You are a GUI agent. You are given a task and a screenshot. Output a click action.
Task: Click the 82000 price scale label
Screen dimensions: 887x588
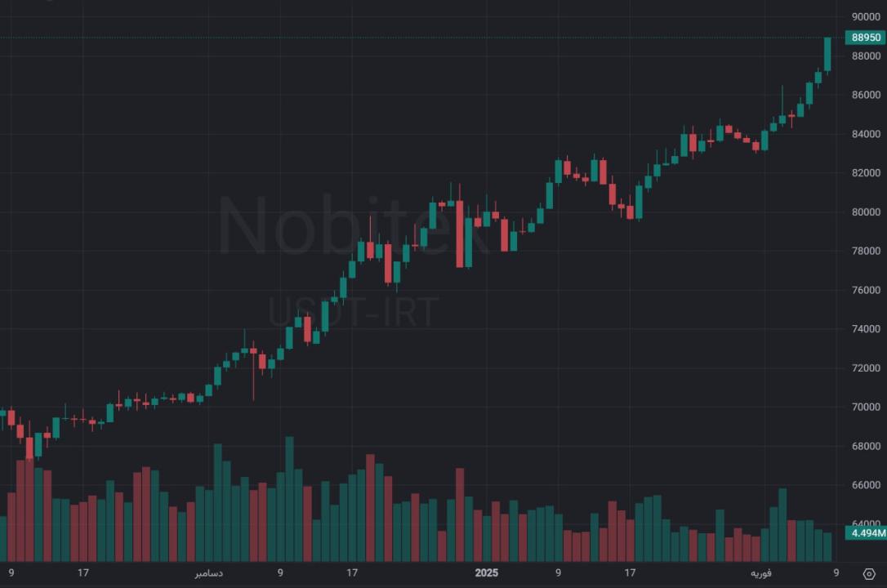(865, 173)
